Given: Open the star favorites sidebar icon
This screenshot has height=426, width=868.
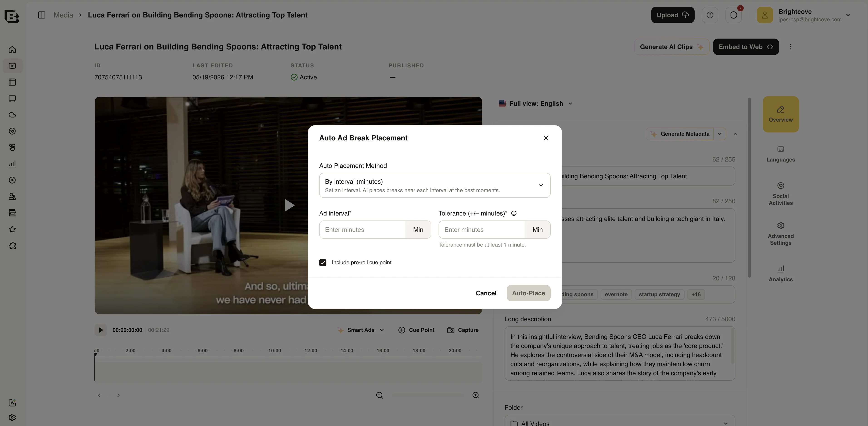Looking at the screenshot, I should click(12, 229).
